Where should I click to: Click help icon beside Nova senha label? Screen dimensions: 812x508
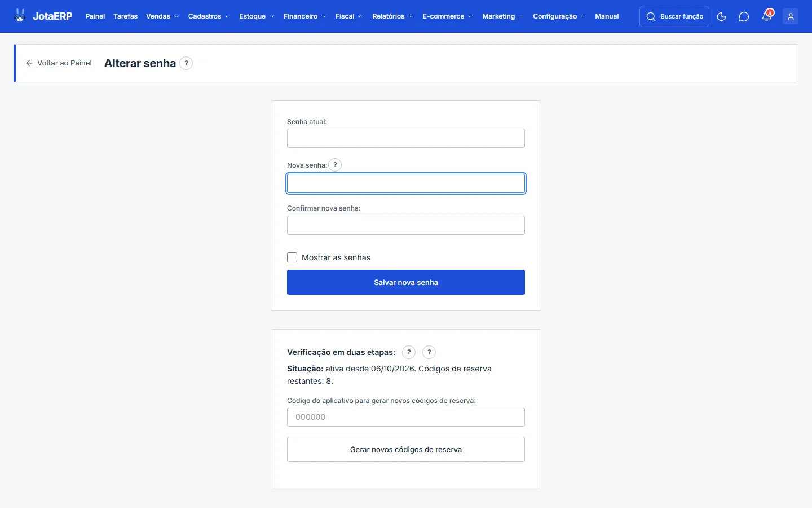[x=335, y=165]
